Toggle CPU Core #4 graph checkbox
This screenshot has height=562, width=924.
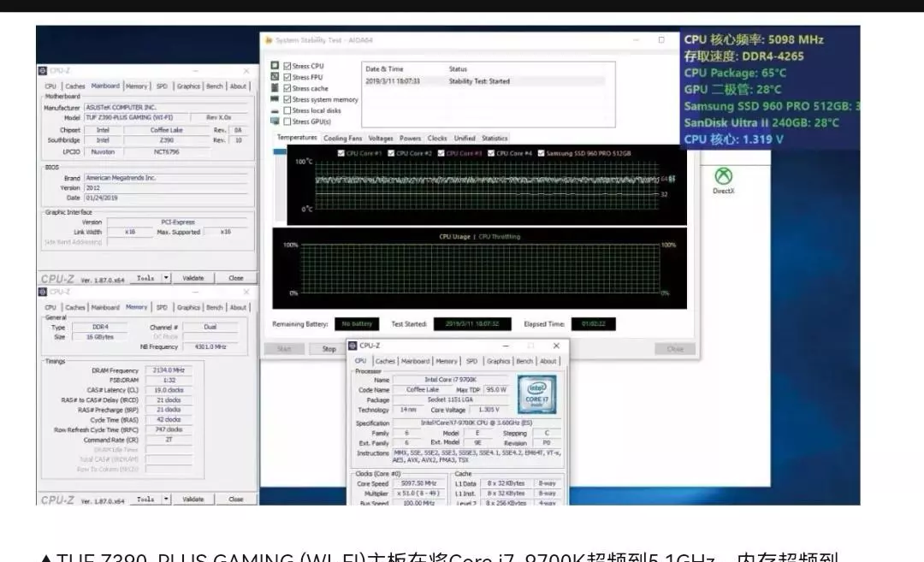(491, 153)
